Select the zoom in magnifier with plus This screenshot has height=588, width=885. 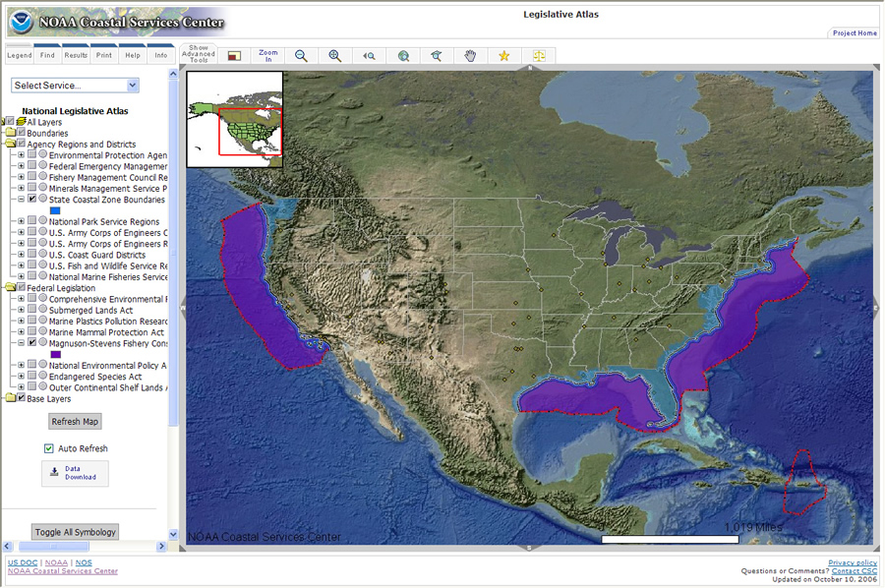(334, 56)
